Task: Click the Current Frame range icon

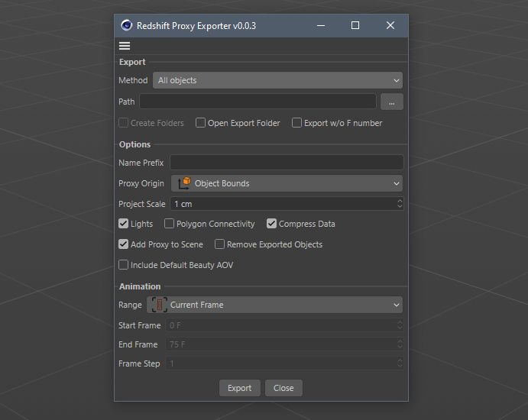Action: (160, 305)
